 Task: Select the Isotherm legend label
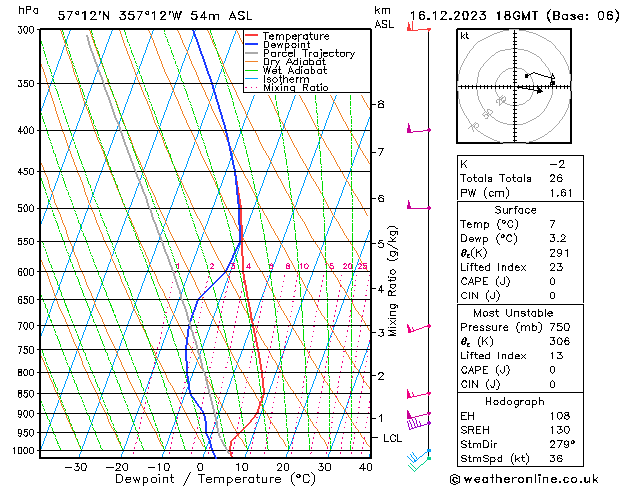click(286, 79)
